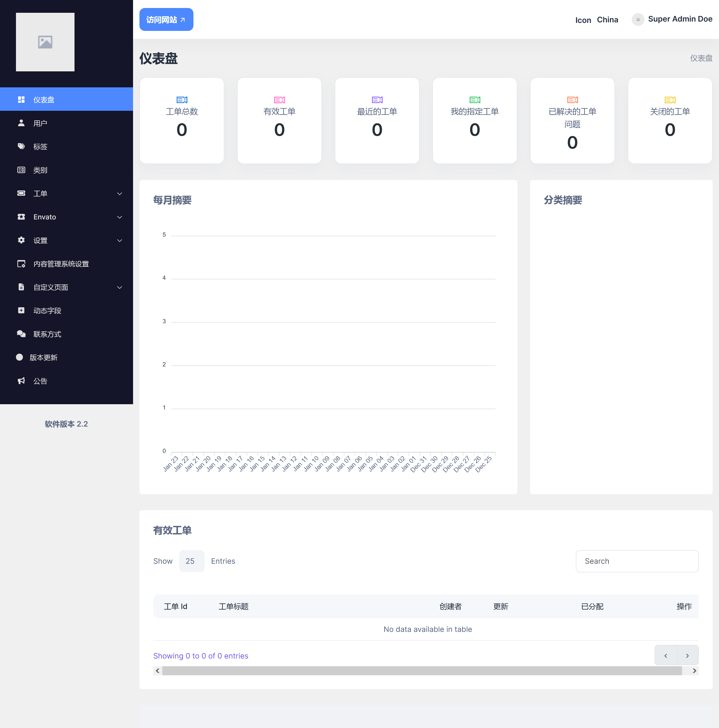
Task: Click the 访问网站 button
Action: [x=166, y=20]
